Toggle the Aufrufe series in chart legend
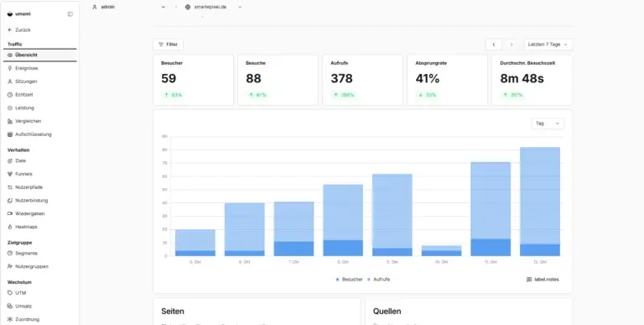 [379, 280]
